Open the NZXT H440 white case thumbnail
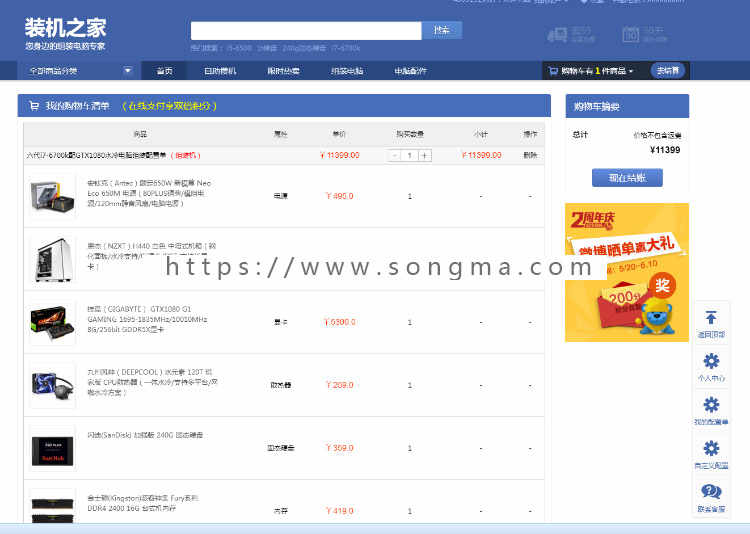Screen dimensions: 750x534 pyautogui.click(x=53, y=259)
